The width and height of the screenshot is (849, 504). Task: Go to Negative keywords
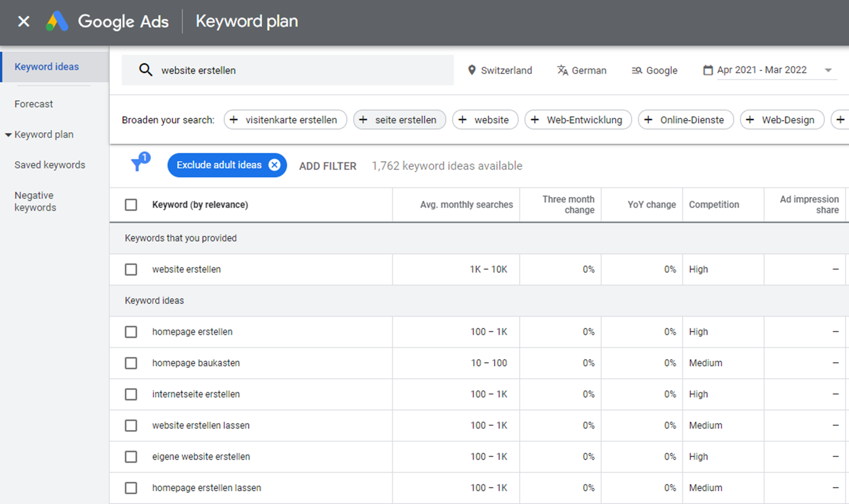click(35, 201)
